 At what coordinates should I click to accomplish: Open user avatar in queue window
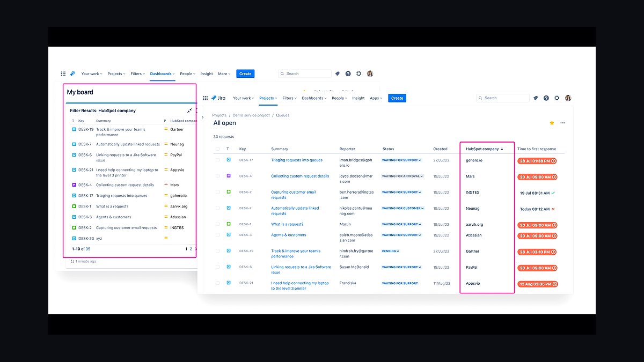568,98
